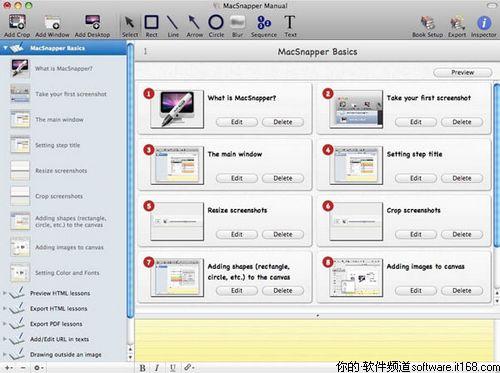Delete The main window step
The width and height of the screenshot is (500, 373).
click(x=283, y=178)
